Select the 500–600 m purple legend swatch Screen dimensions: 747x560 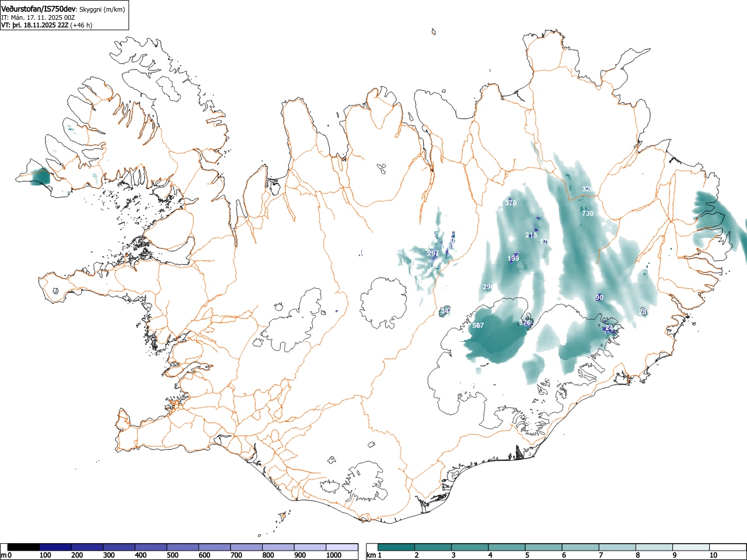tap(183, 547)
